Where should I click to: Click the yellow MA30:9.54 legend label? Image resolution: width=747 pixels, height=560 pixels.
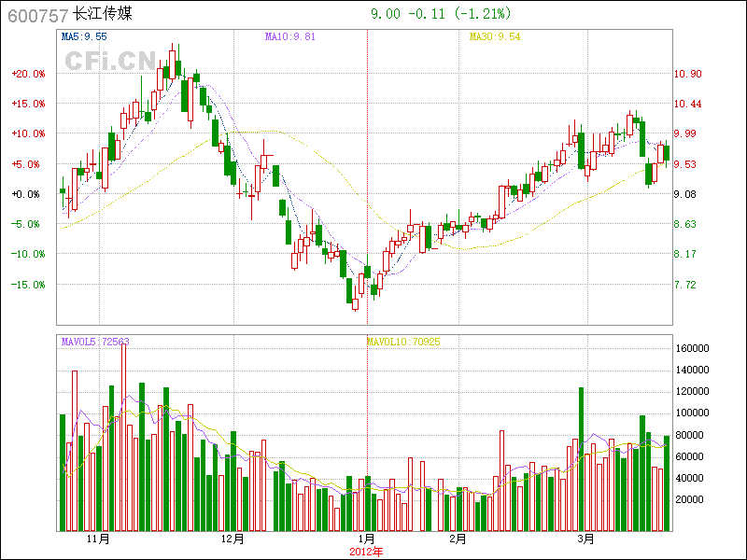(495, 36)
